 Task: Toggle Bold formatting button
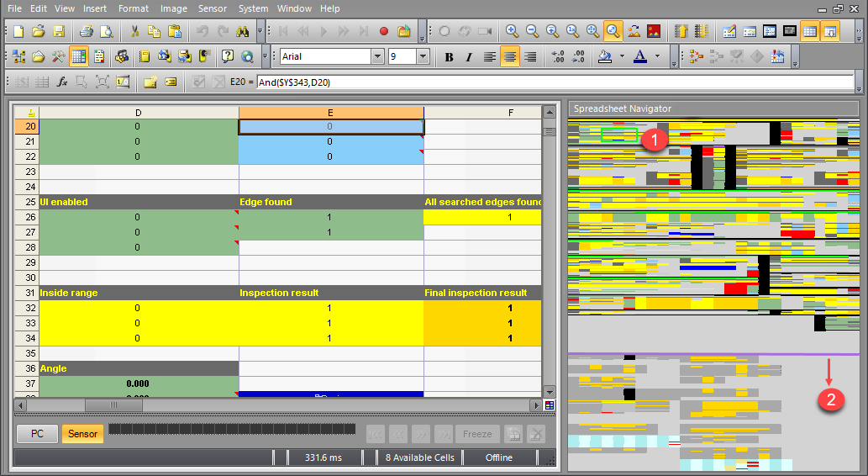click(x=449, y=57)
